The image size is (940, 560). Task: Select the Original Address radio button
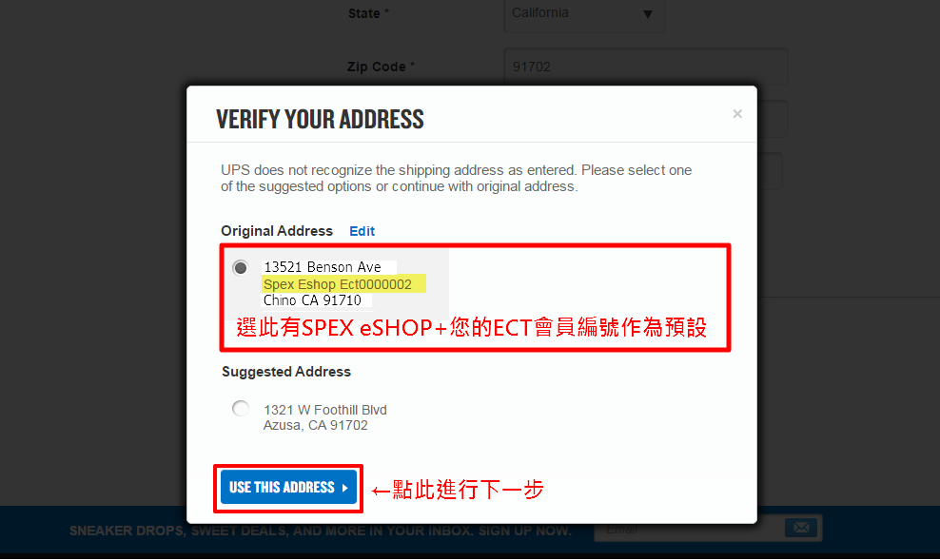(241, 268)
